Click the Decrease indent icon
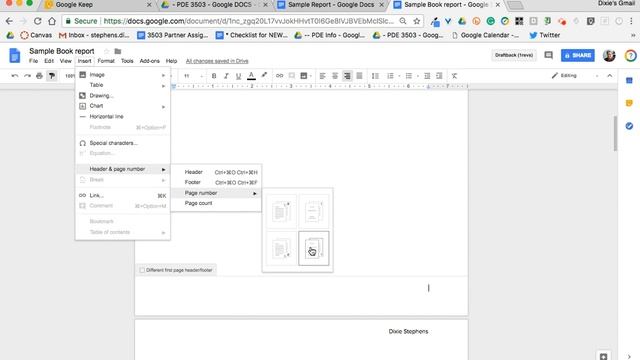This screenshot has width=640, height=360. (427, 76)
